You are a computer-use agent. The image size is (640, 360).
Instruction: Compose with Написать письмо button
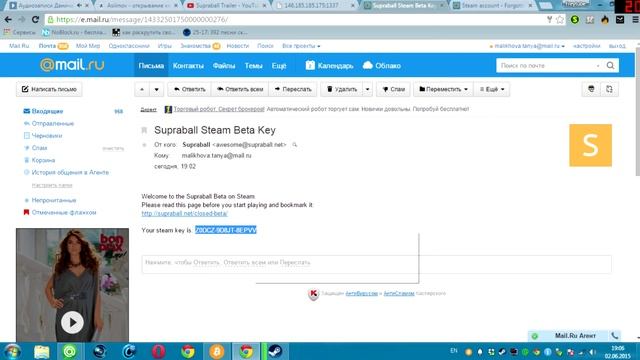pos(49,89)
